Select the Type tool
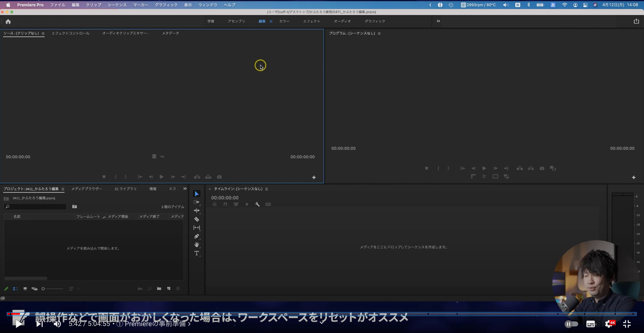Screen dimensions: 644x333 tap(196, 253)
